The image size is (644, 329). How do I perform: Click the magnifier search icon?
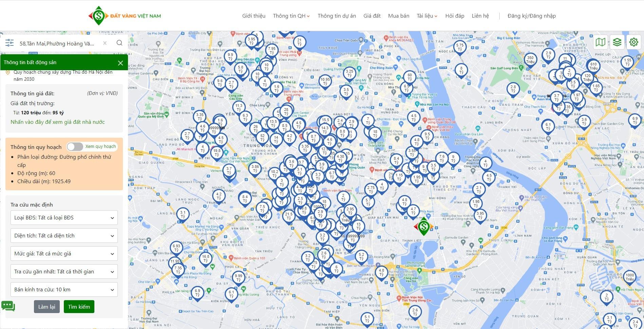coord(119,43)
